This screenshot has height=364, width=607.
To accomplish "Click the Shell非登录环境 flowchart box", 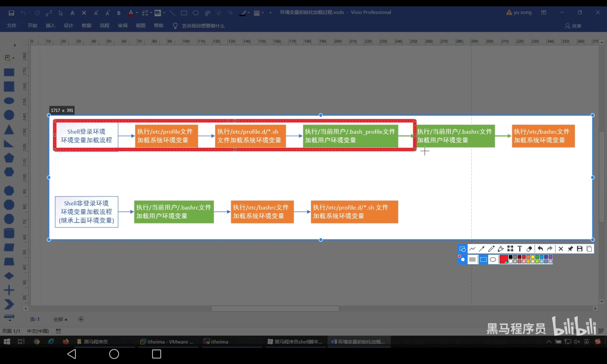I will [x=86, y=212].
